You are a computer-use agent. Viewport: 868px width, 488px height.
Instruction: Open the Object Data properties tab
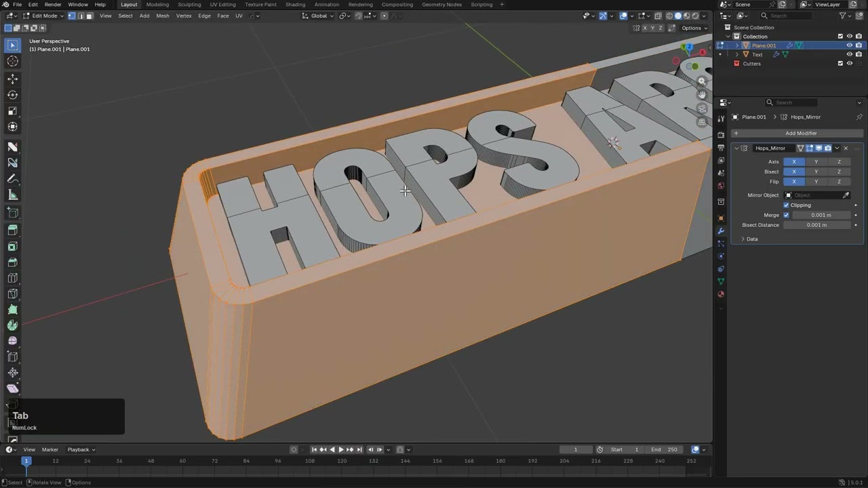[721, 281]
